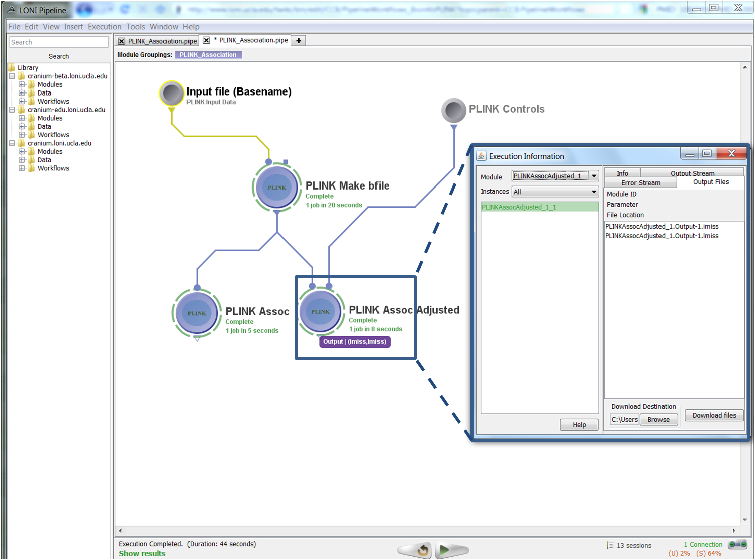This screenshot has width=755, height=560.
Task: Open the Tools menu
Action: 135,27
